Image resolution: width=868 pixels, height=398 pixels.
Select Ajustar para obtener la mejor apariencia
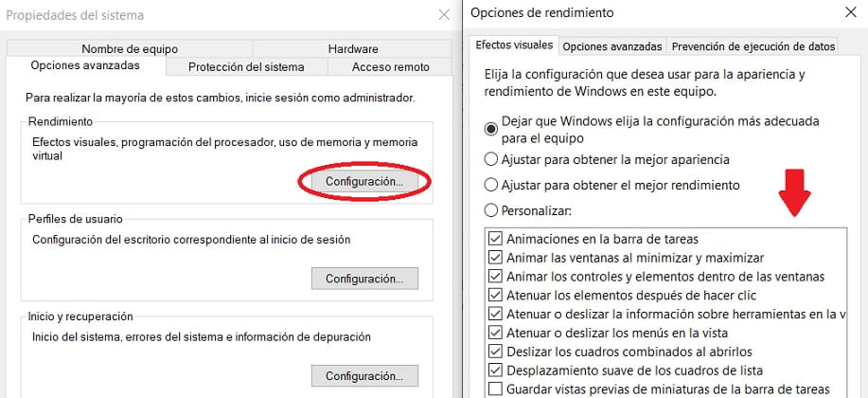tap(491, 158)
